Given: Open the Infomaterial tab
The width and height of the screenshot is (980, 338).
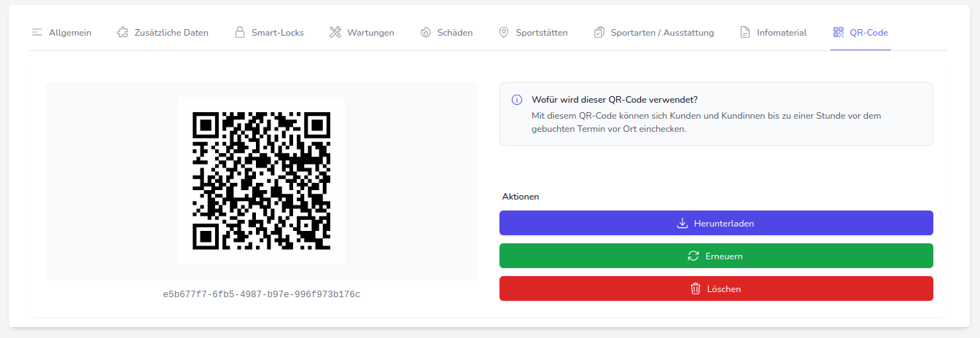Looking at the screenshot, I should click(782, 33).
